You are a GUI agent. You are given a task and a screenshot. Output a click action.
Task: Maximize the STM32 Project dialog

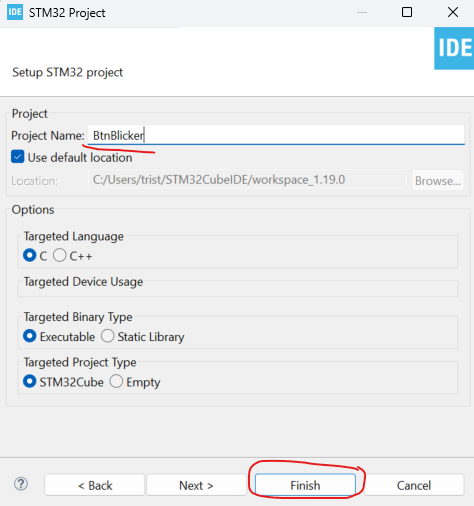tap(407, 12)
